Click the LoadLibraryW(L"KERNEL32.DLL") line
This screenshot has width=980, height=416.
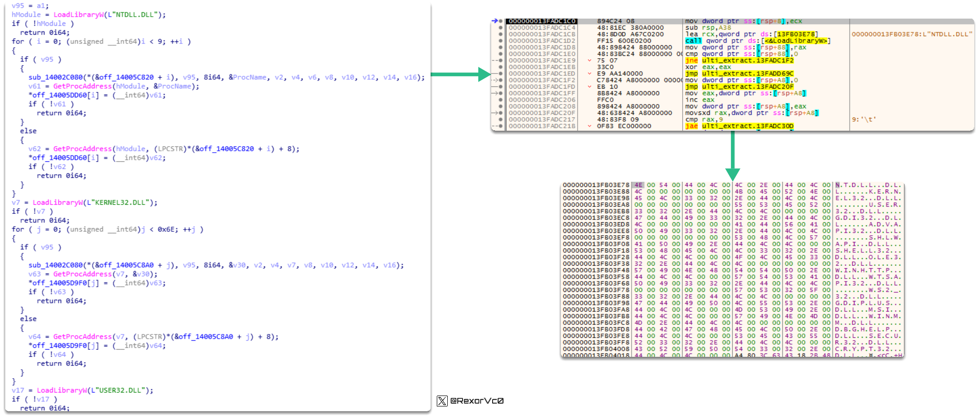click(x=84, y=203)
